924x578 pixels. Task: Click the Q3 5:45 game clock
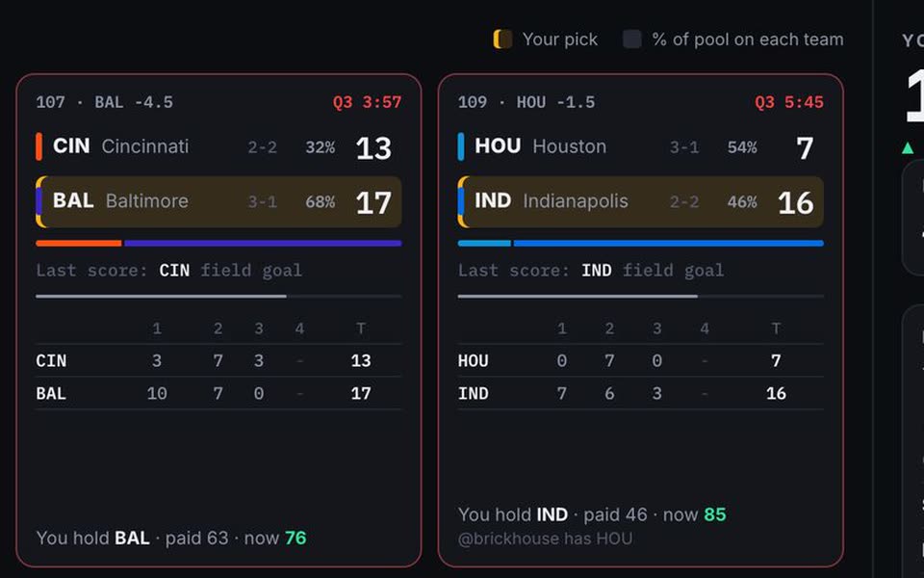coord(789,102)
